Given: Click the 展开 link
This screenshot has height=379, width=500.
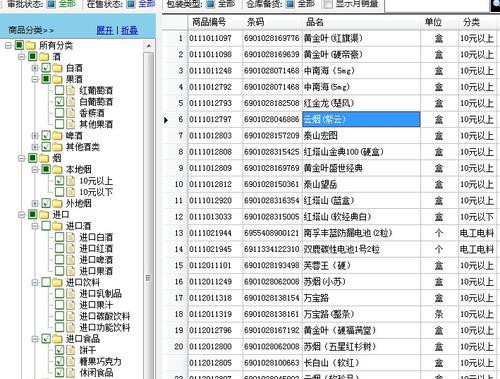Looking at the screenshot, I should pyautogui.click(x=105, y=30).
